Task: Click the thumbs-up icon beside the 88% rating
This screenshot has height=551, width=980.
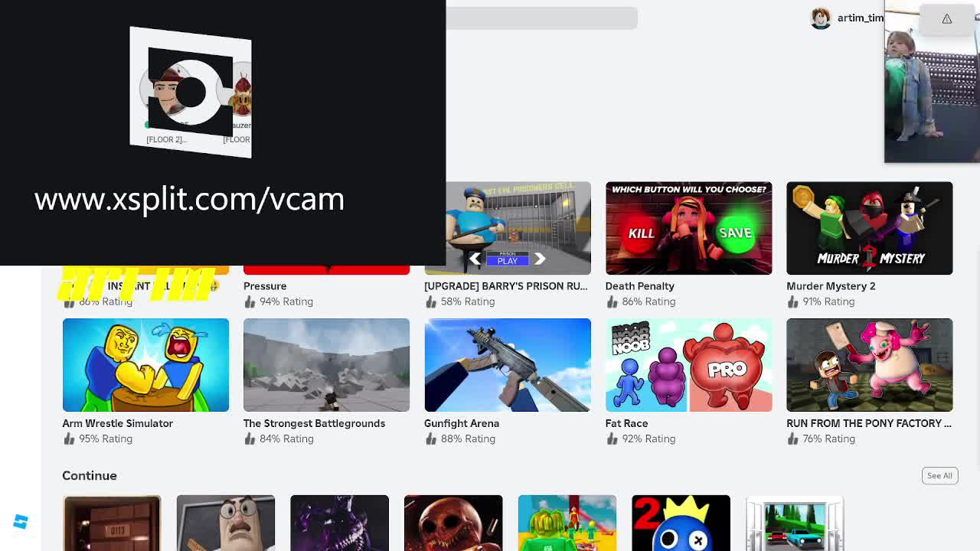Action: click(x=430, y=439)
